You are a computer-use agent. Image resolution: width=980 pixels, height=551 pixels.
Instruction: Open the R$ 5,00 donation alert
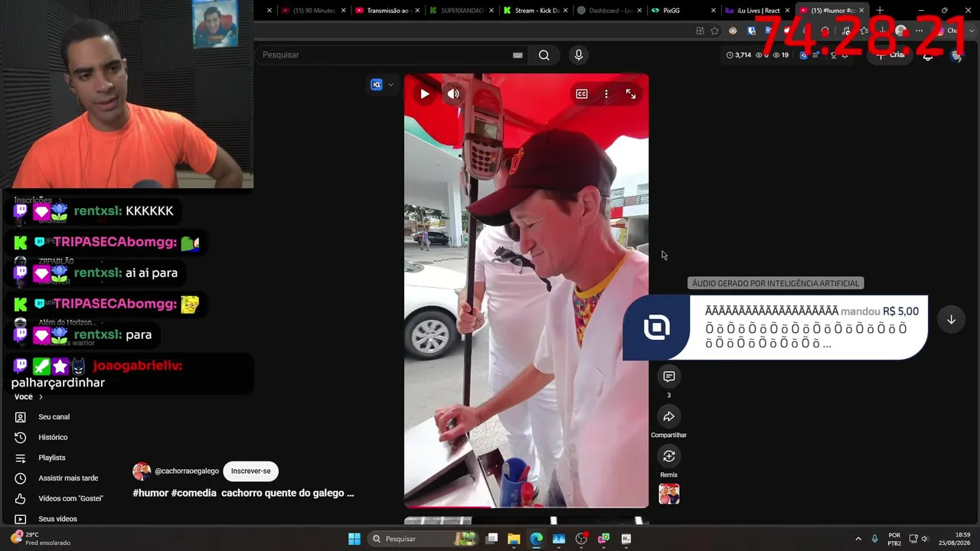[775, 327]
